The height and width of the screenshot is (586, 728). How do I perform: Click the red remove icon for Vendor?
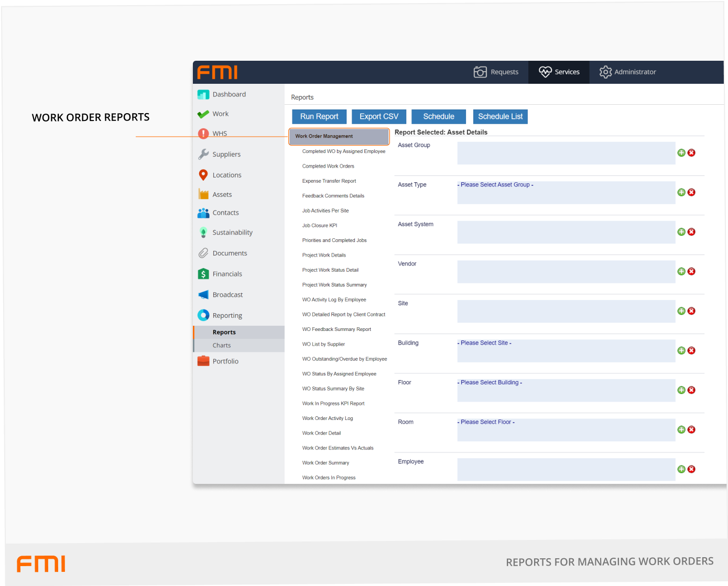691,271
